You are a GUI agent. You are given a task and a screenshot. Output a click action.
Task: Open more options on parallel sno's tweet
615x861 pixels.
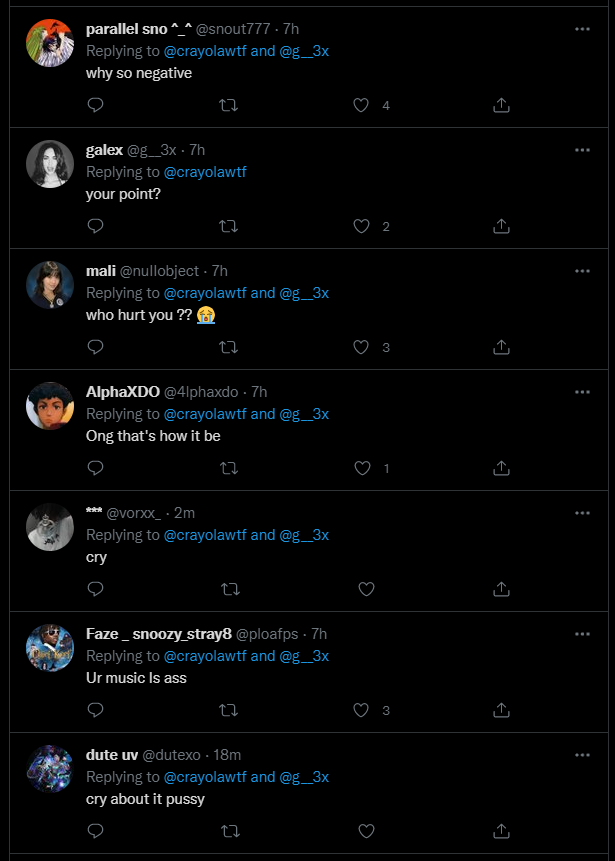tap(582, 29)
